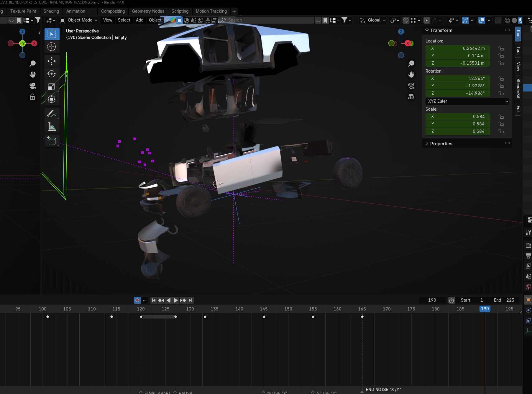The height and width of the screenshot is (394, 532).
Task: Lock the Rotation Z value
Action: [x=501, y=93]
